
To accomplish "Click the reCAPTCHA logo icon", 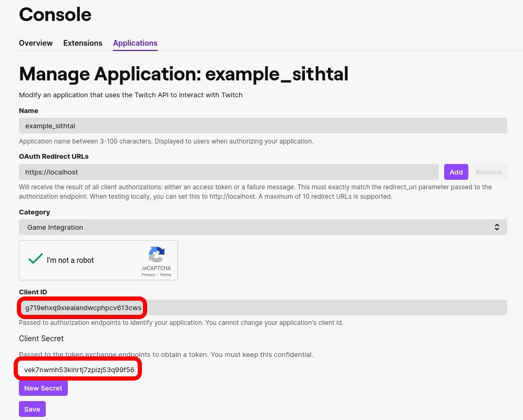I will (x=157, y=255).
